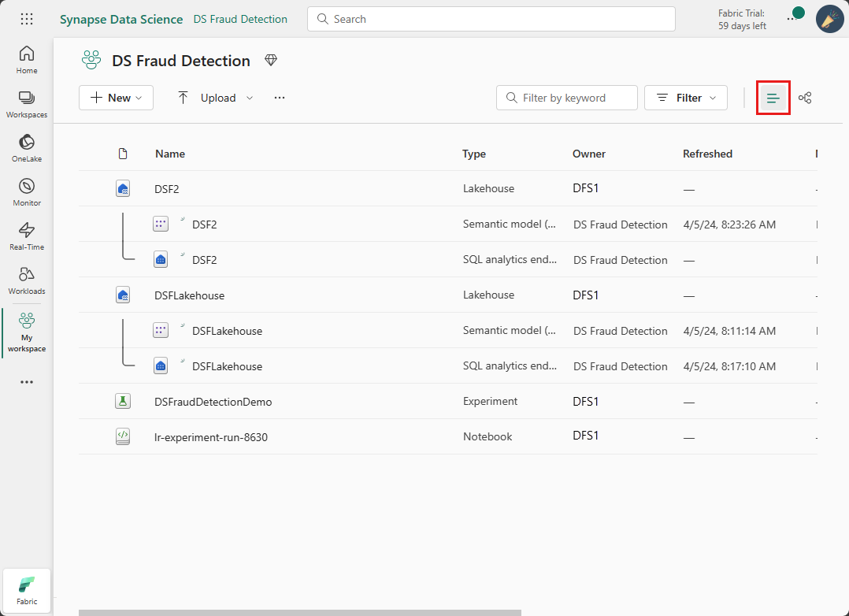Image resolution: width=849 pixels, height=616 pixels.
Task: Sort by Name column header
Action: coord(170,154)
